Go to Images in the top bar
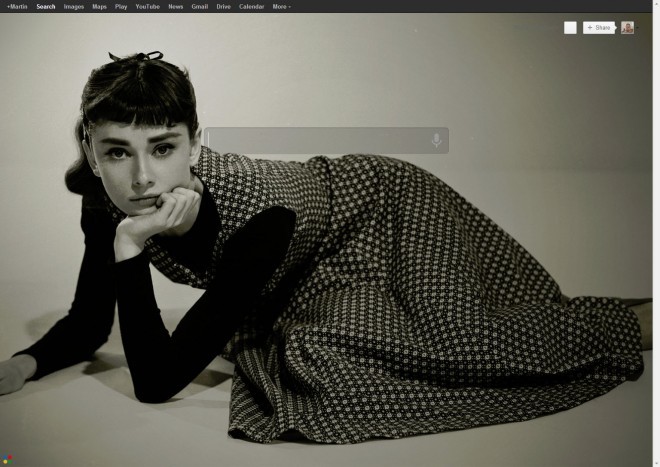660x467 pixels. point(74,7)
